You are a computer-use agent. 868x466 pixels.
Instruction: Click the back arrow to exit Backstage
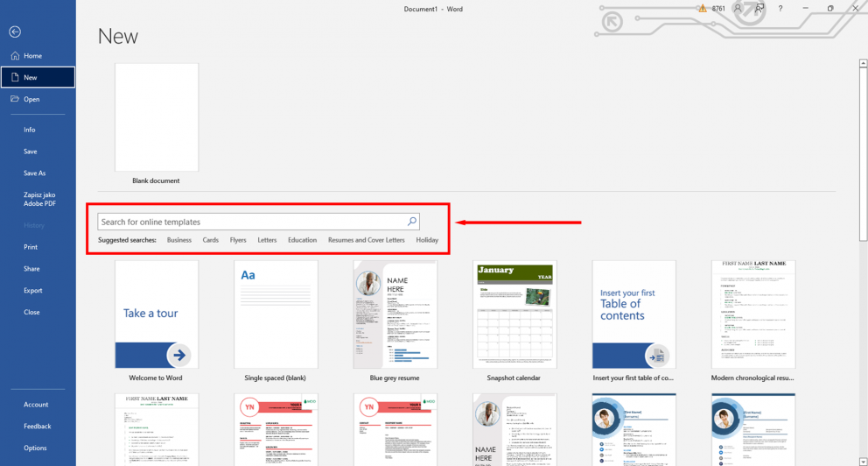[15, 32]
